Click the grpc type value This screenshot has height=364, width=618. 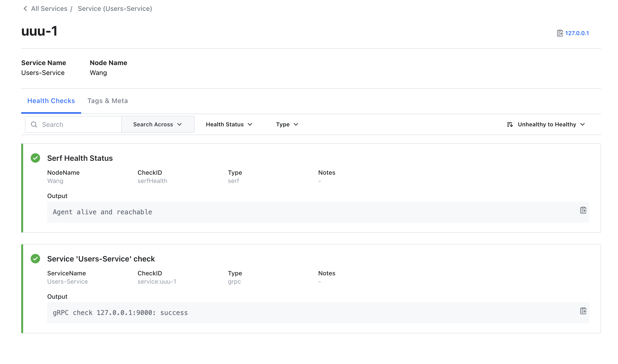click(234, 281)
